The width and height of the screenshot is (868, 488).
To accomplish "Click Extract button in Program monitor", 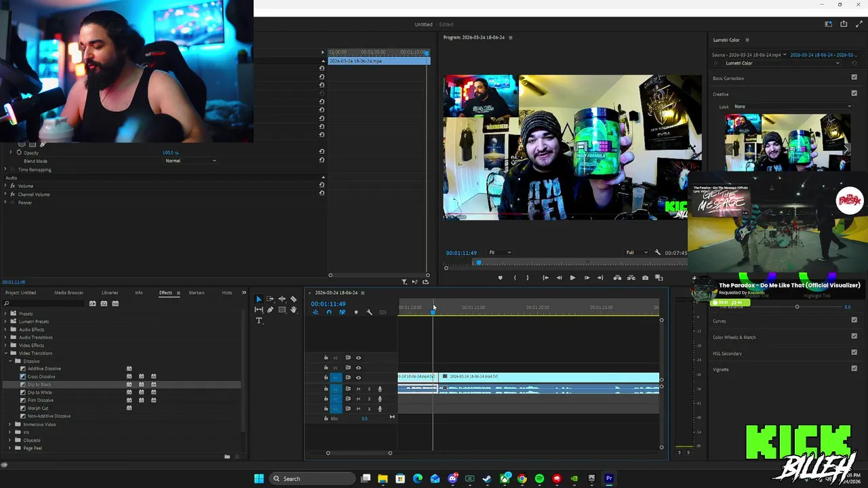I will click(x=631, y=278).
